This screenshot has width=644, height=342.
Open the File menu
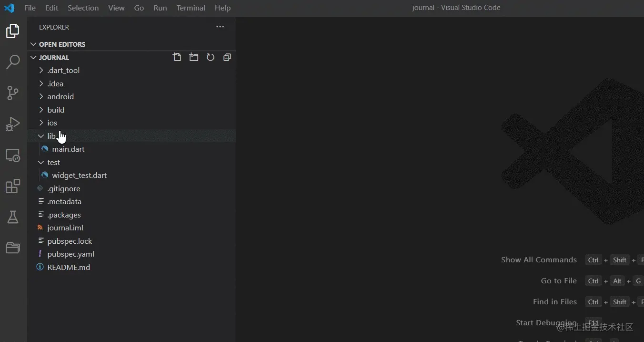coord(30,8)
